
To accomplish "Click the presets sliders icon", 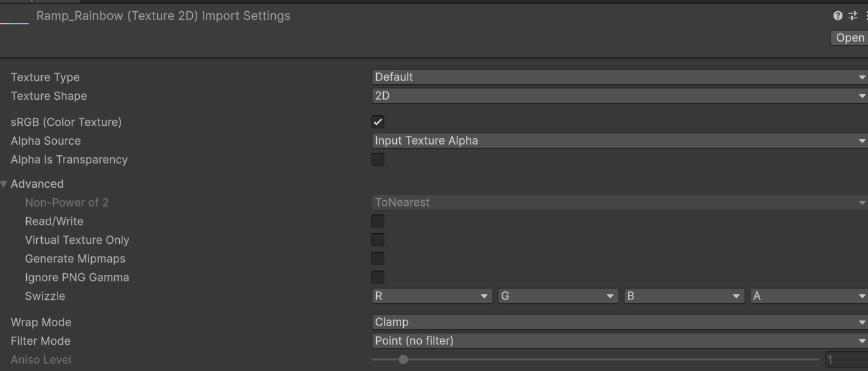I will (853, 16).
